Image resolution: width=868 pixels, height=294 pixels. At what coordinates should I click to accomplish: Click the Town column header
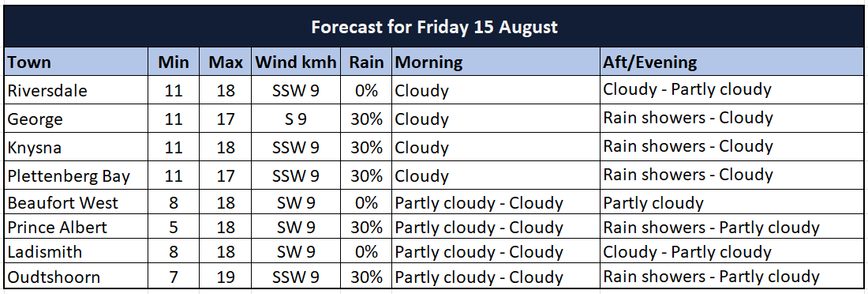(77, 62)
